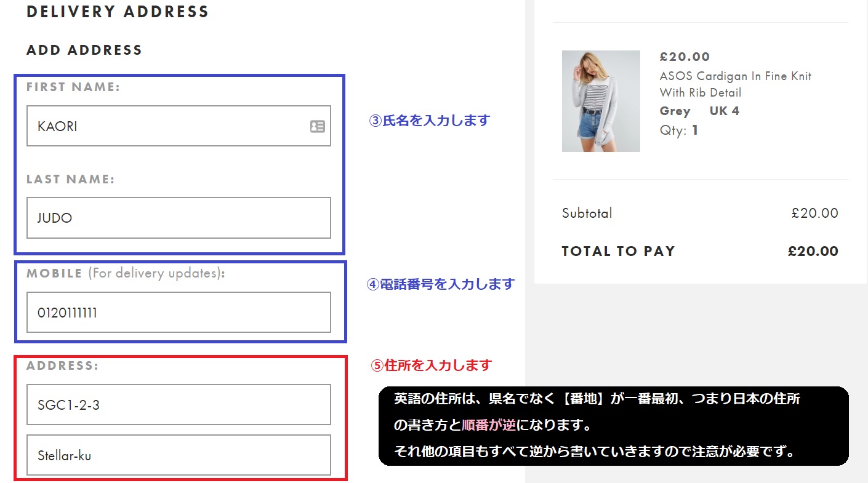Click the Subtotal amount £20.00
Viewport: 868px width, 483px height.
(814, 214)
